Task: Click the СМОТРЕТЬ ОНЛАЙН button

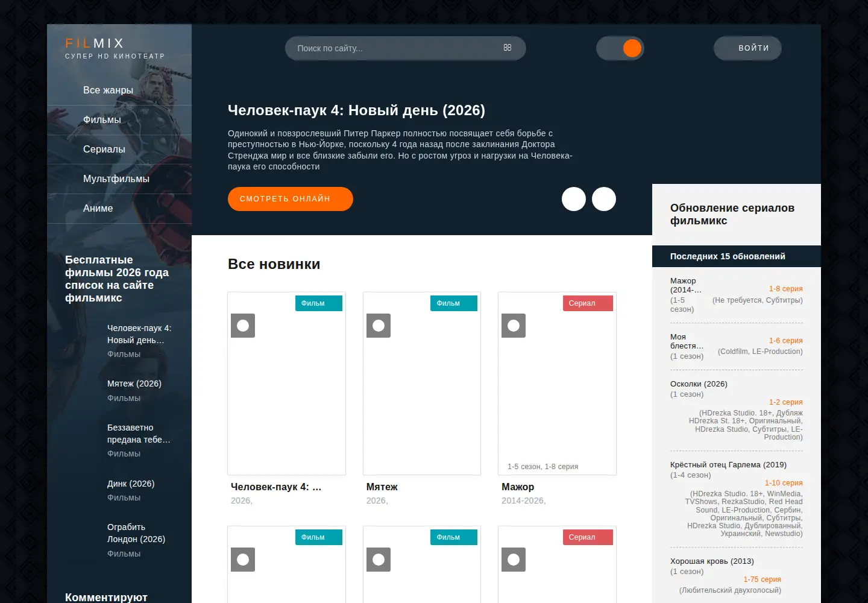Action: [291, 199]
